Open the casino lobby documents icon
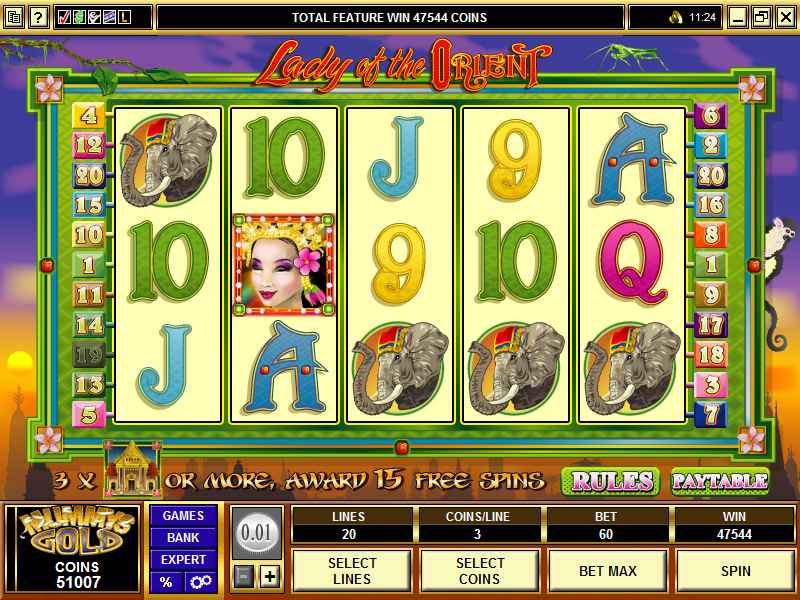Viewport: 800px width, 600px height. 14,17
